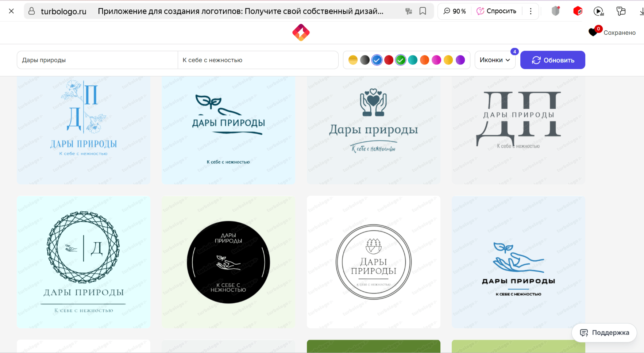Viewport: 644px width, 353px height.
Task: Toggle the red color option
Action: click(389, 60)
